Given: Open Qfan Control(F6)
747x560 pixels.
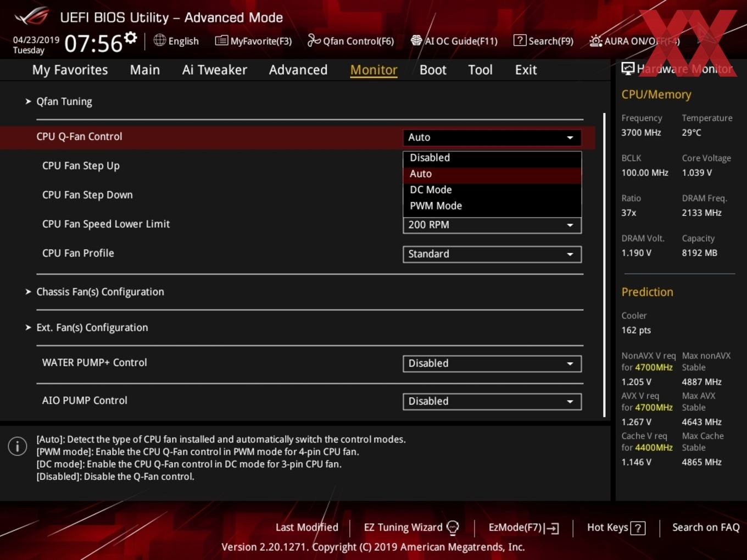Looking at the screenshot, I should pyautogui.click(x=350, y=41).
